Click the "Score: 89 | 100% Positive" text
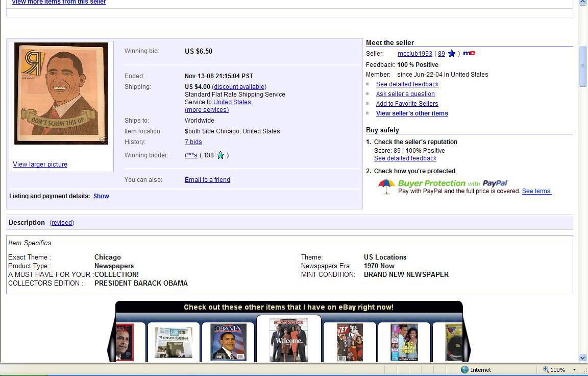The image size is (588, 376). [409, 151]
